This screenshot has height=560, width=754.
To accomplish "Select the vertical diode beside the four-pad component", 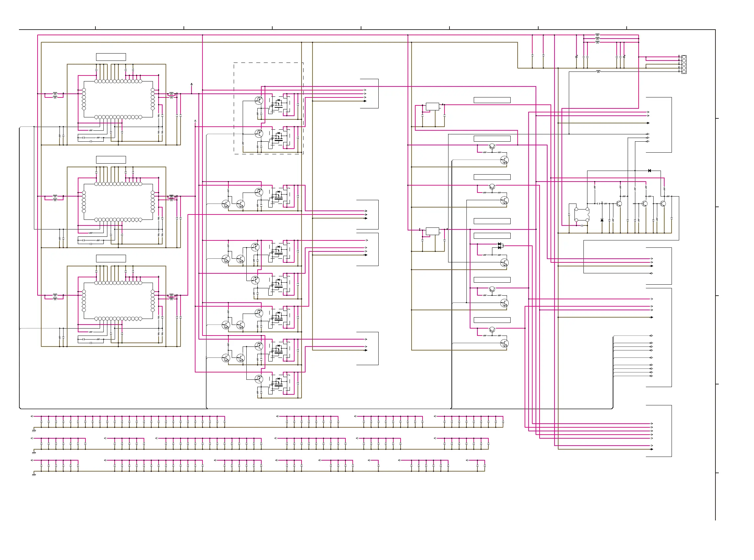I will (x=602, y=220).
